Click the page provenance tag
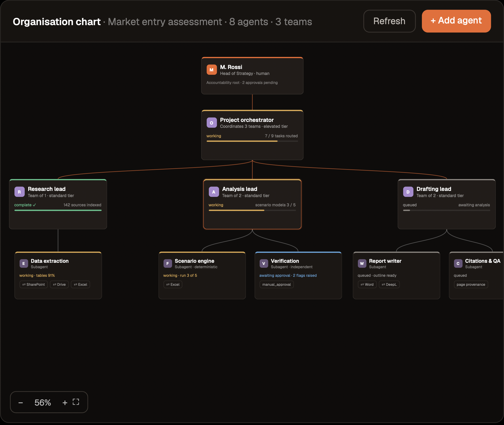 click(x=471, y=284)
